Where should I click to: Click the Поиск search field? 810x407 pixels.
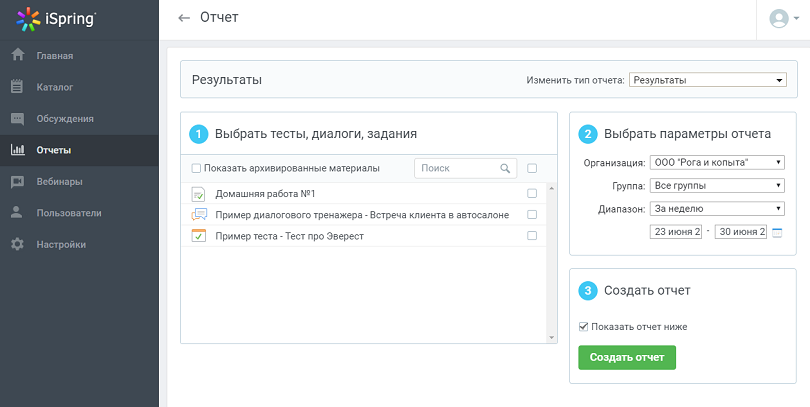point(457,169)
